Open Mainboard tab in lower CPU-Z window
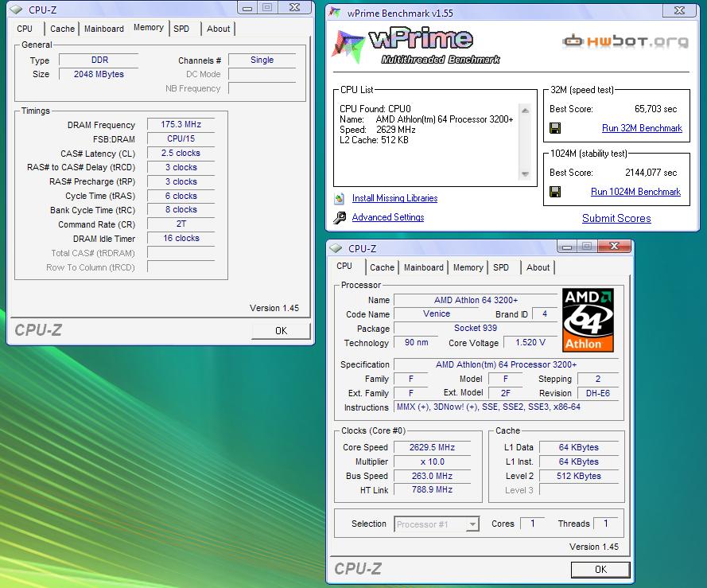This screenshot has width=707, height=588. [423, 267]
